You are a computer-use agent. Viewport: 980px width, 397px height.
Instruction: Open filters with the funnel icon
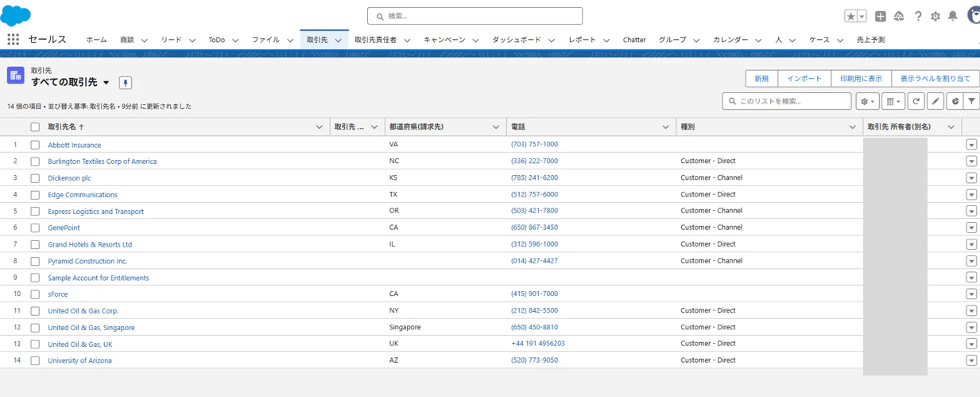pos(972,101)
